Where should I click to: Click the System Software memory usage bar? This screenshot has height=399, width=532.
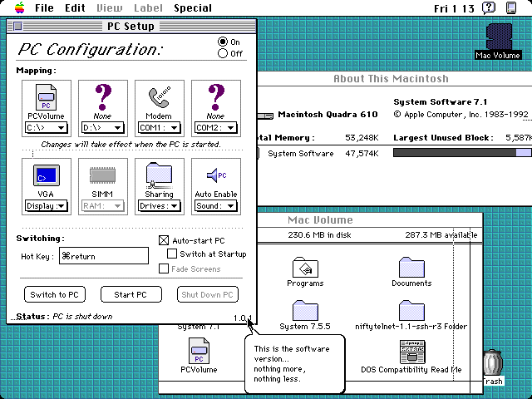pos(462,153)
